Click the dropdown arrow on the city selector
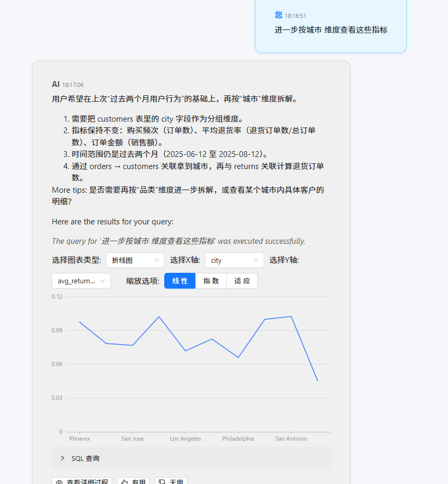 pyautogui.click(x=255, y=260)
